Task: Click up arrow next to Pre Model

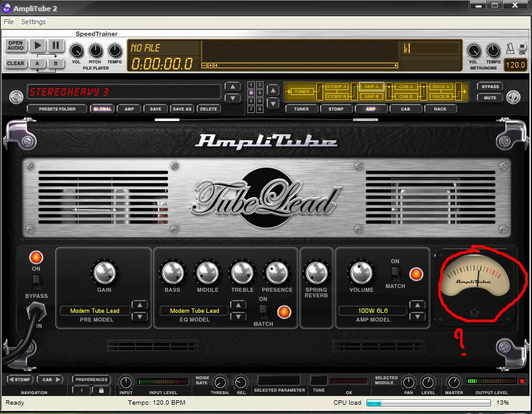Action: [x=140, y=305]
